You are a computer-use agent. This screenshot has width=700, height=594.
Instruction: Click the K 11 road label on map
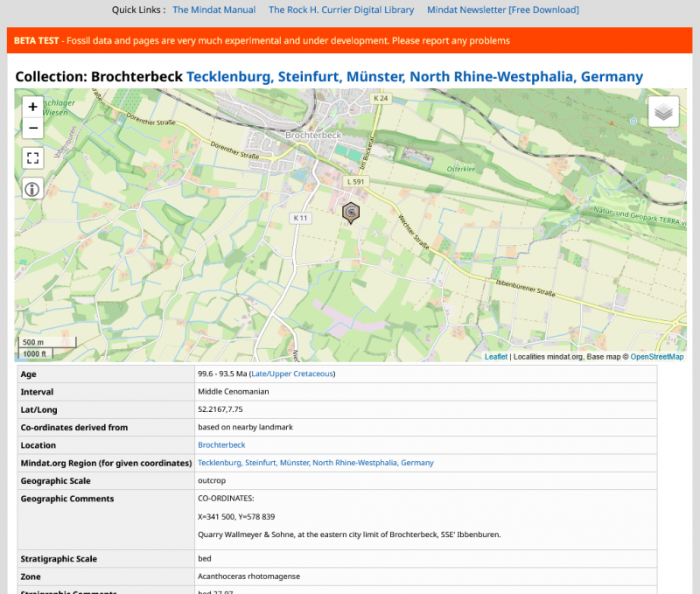click(301, 217)
